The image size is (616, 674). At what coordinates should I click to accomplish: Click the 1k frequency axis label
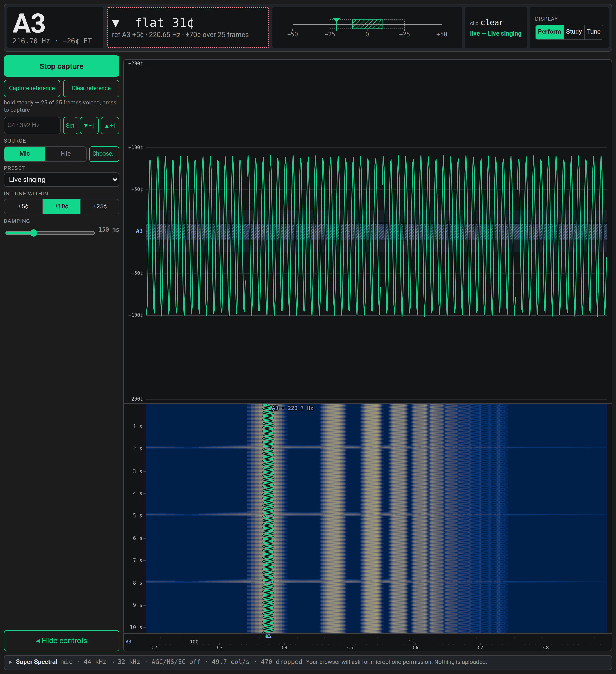click(411, 642)
